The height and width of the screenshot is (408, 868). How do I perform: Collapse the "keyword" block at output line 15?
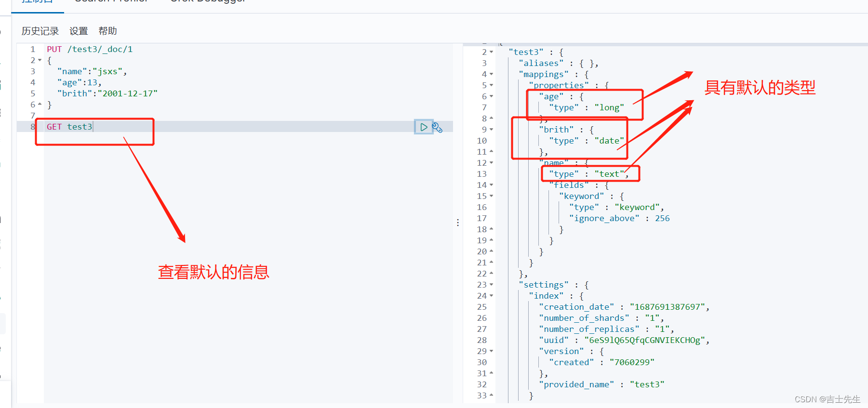(x=491, y=196)
